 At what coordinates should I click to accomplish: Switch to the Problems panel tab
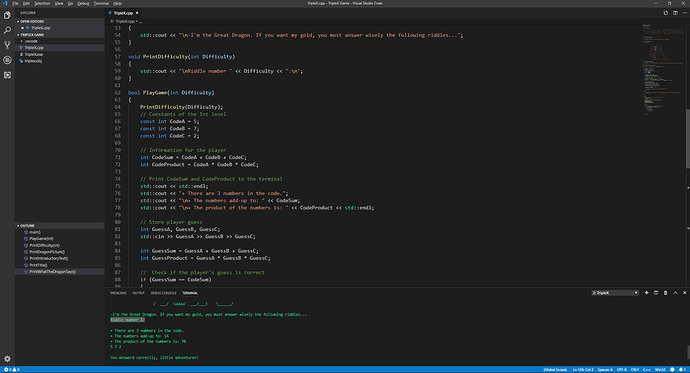point(118,293)
